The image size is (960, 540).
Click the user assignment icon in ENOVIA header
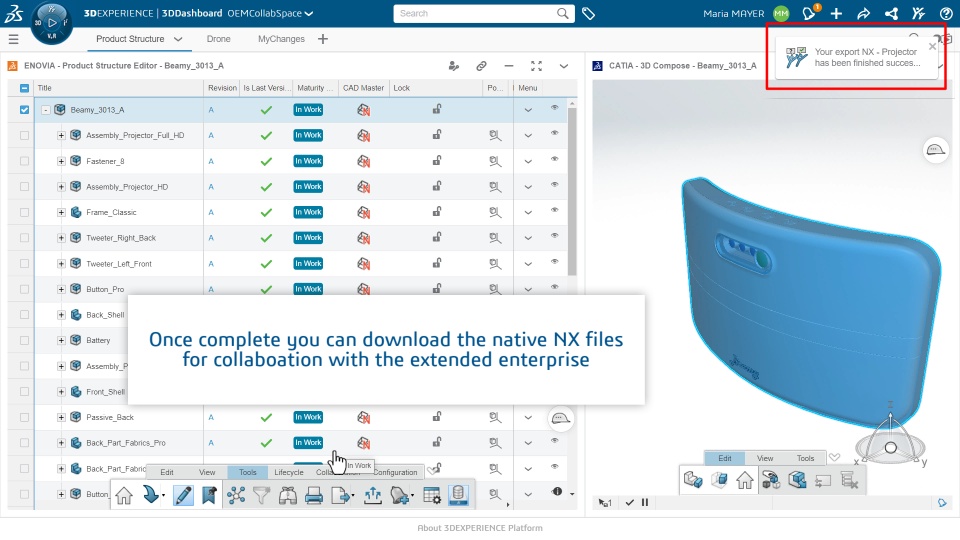click(454, 66)
